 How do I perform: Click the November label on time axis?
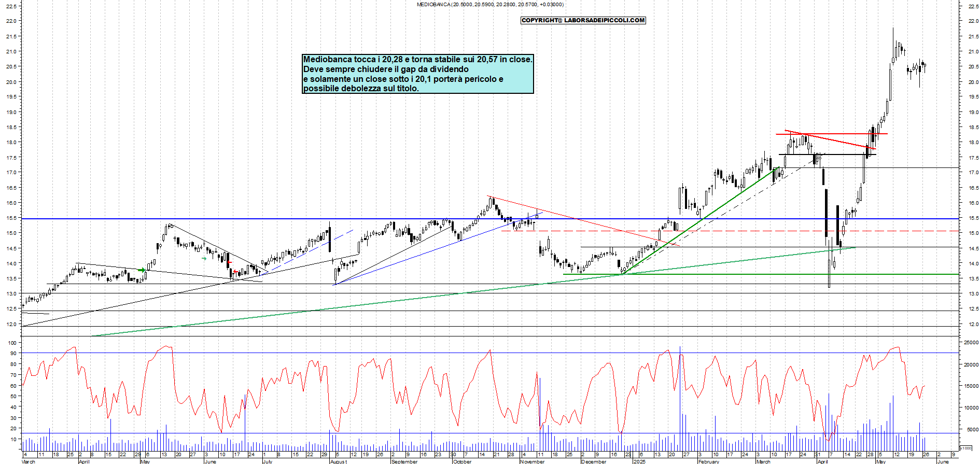point(532,461)
